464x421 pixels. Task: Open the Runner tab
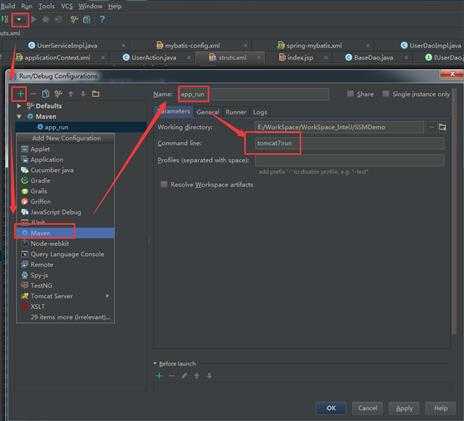(x=236, y=112)
